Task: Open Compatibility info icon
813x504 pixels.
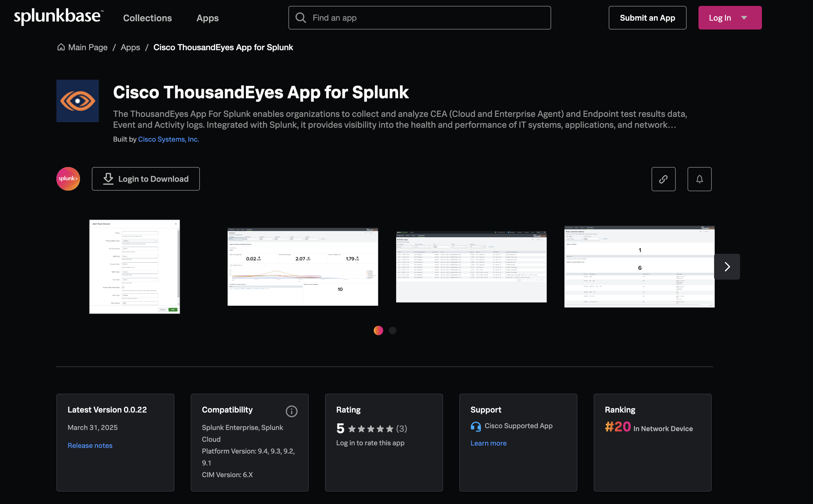Action: [x=291, y=411]
